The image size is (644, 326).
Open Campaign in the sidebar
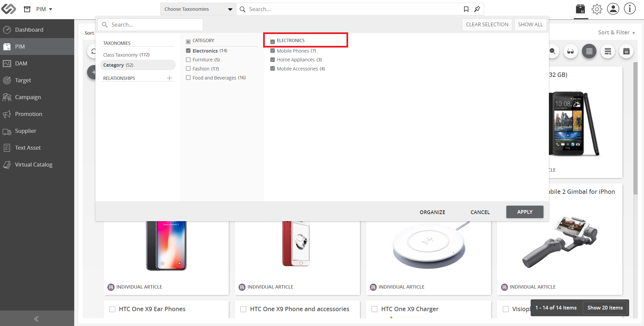pos(37,97)
